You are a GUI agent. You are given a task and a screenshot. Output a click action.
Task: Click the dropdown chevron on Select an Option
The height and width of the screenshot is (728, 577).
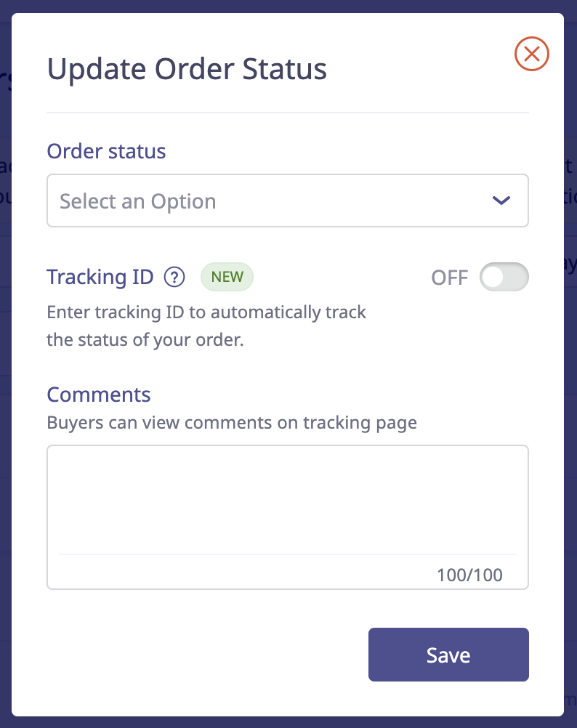click(501, 201)
